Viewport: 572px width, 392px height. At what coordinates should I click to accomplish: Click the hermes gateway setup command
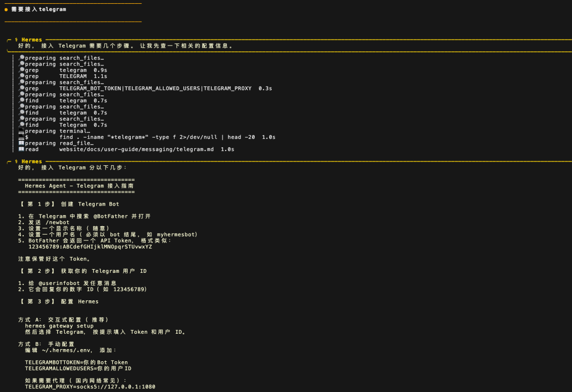59,326
